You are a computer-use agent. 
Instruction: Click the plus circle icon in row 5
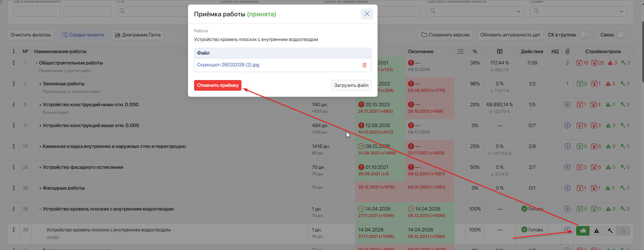coord(567,104)
